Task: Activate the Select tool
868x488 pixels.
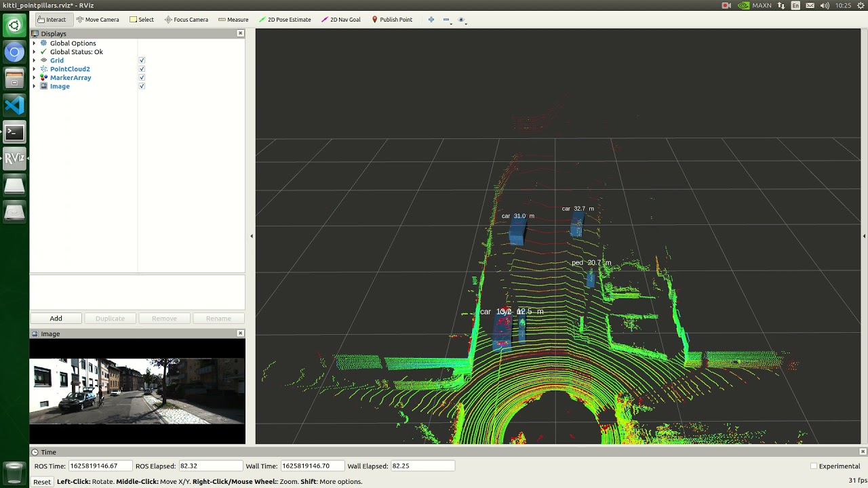Action: pos(142,20)
